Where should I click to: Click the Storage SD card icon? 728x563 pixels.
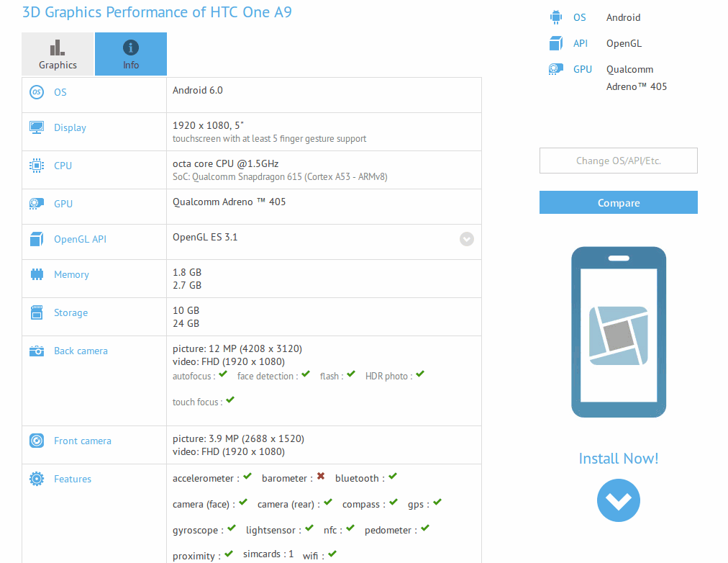click(37, 312)
